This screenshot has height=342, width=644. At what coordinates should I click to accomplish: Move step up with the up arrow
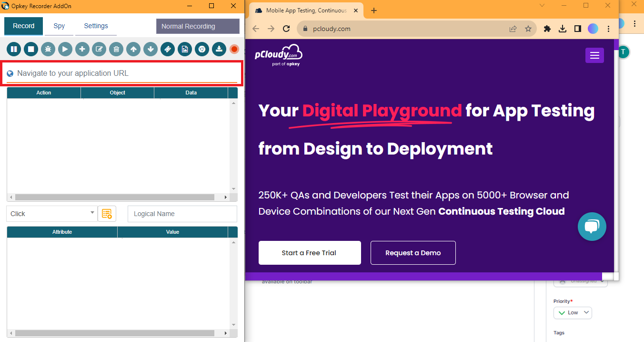pyautogui.click(x=133, y=49)
